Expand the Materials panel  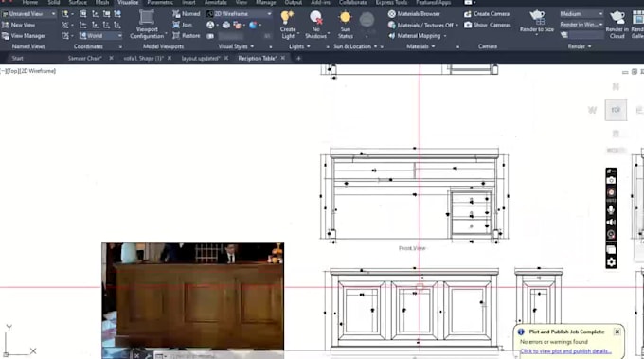click(x=420, y=46)
